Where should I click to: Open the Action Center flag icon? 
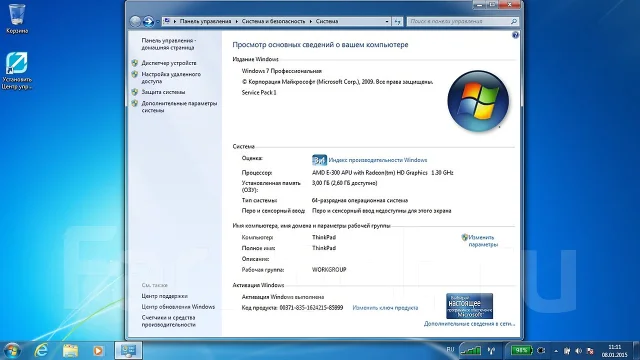click(x=567, y=351)
